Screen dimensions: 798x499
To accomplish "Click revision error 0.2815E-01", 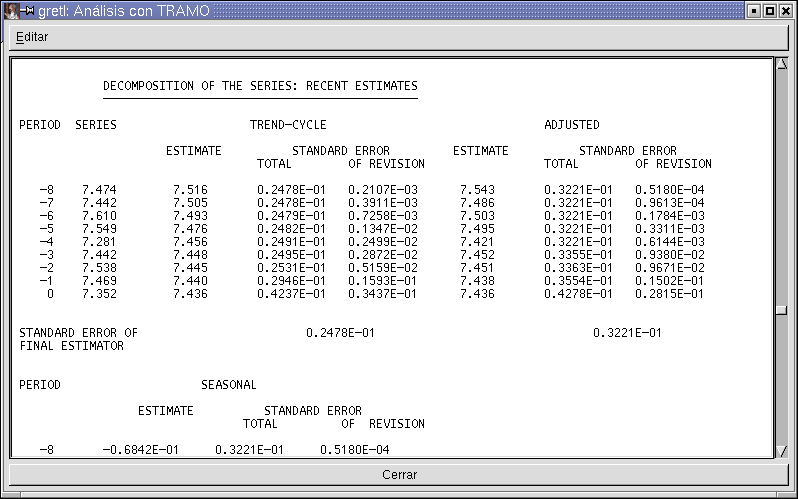I will (x=670, y=294).
